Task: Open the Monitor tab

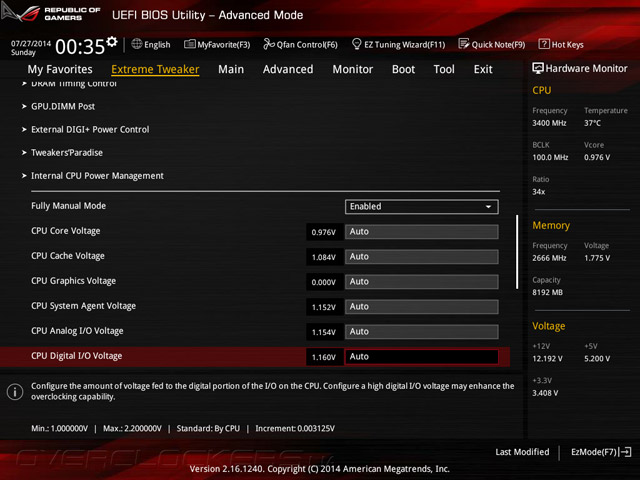Action: (x=353, y=69)
